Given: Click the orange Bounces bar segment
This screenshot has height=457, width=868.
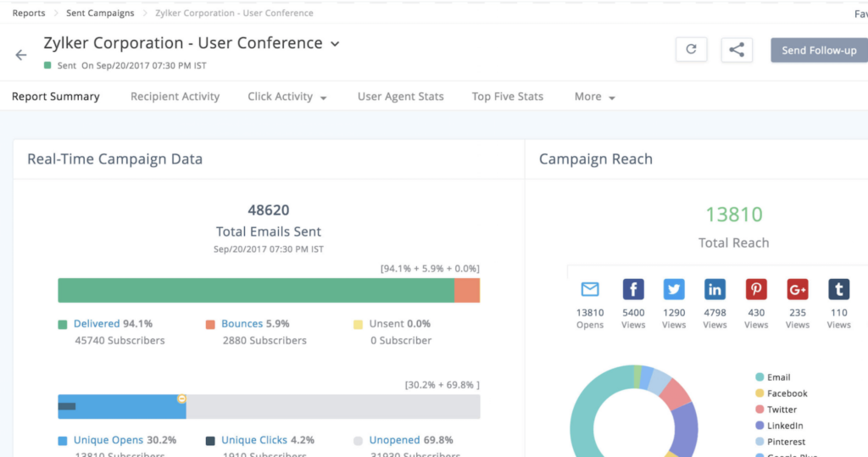Looking at the screenshot, I should 467,290.
